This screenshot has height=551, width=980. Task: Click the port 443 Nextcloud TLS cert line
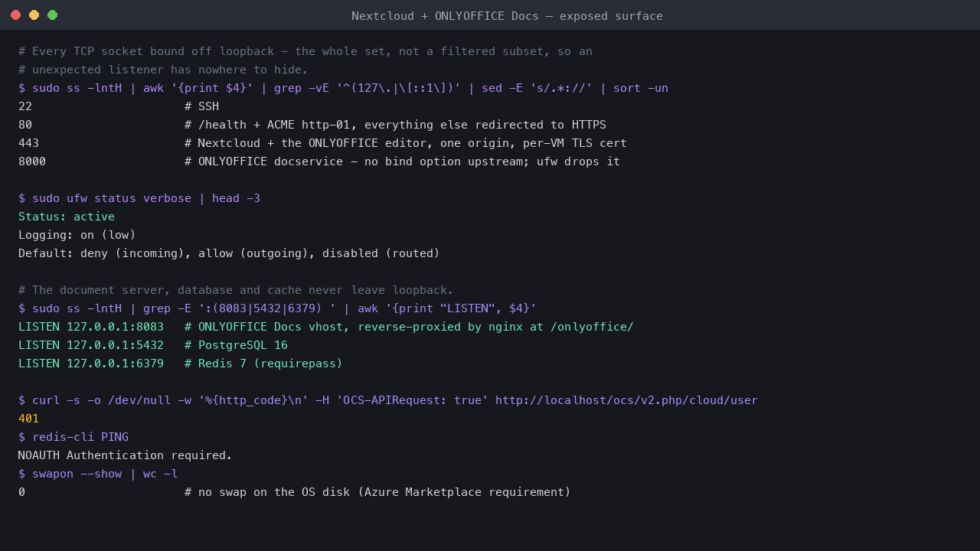pyautogui.click(x=322, y=143)
